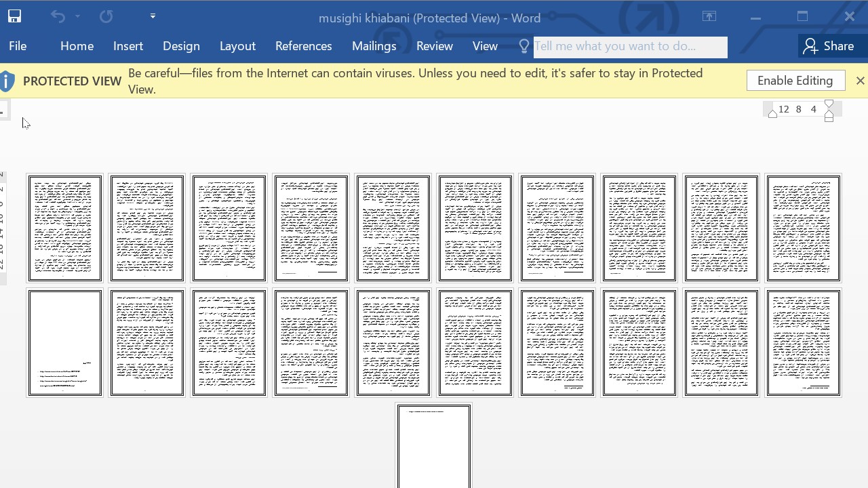Select the last page in top row
The image size is (868, 488).
tap(803, 228)
